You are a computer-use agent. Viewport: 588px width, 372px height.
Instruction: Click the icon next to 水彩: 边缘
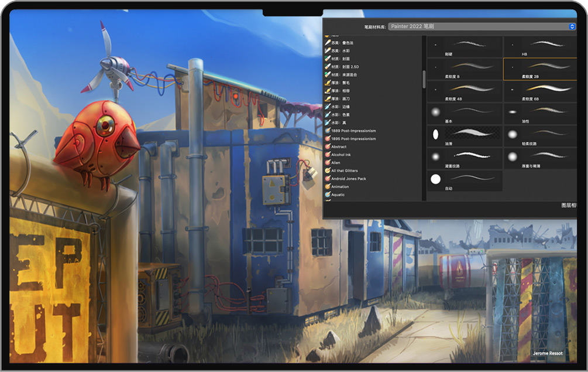pos(328,107)
